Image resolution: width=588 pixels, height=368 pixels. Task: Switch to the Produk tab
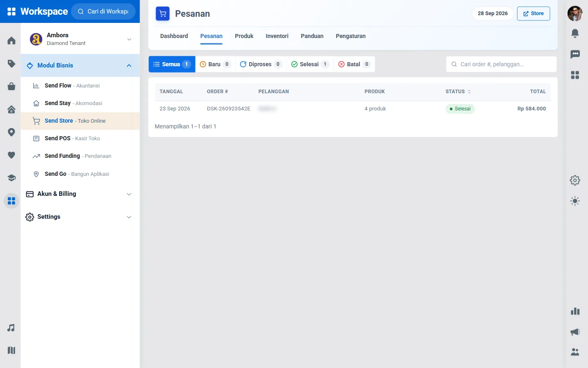pos(244,36)
